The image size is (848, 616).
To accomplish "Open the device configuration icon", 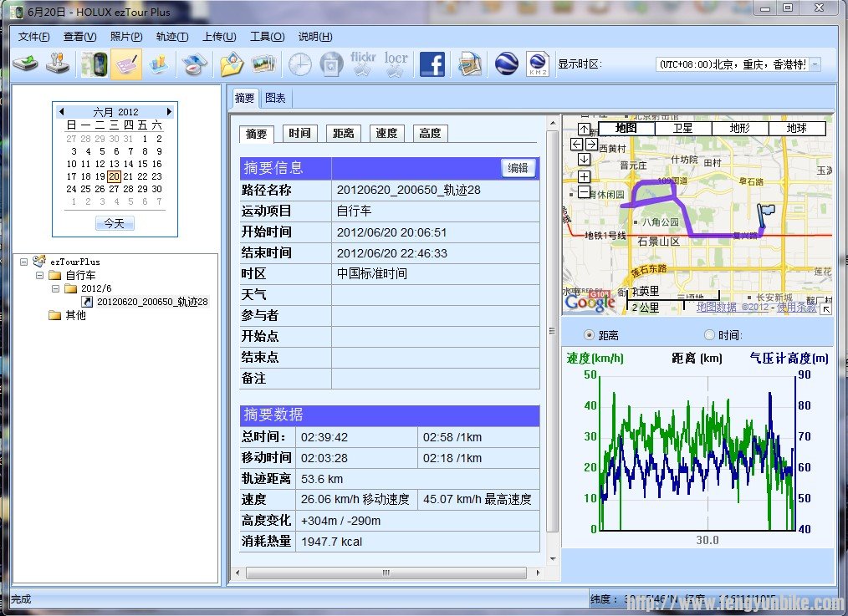I will 57,64.
